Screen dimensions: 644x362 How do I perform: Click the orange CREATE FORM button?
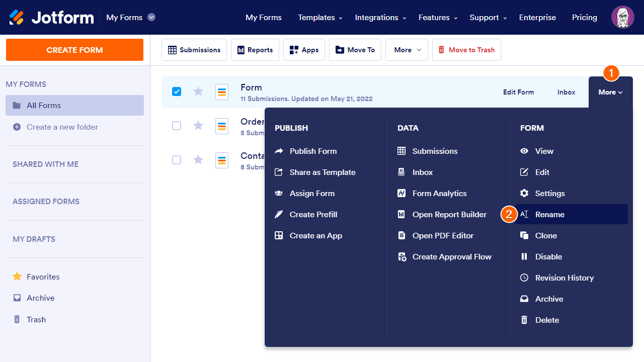(74, 50)
